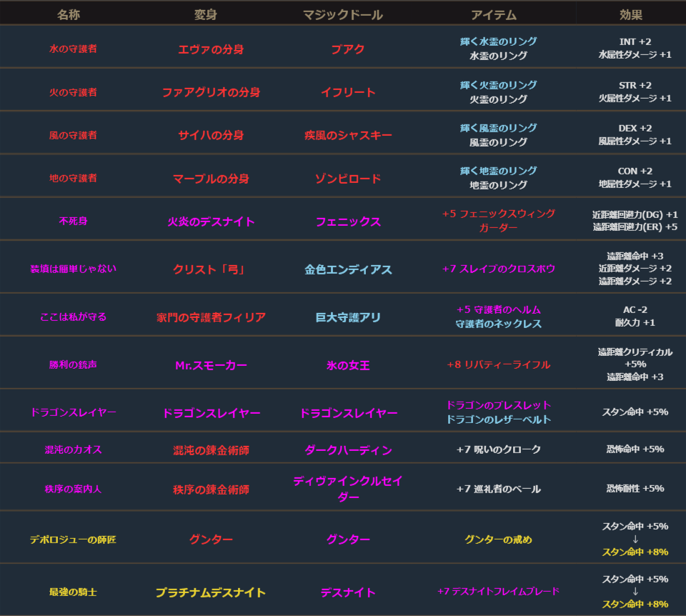Click the 名称 column header

[x=74, y=14]
